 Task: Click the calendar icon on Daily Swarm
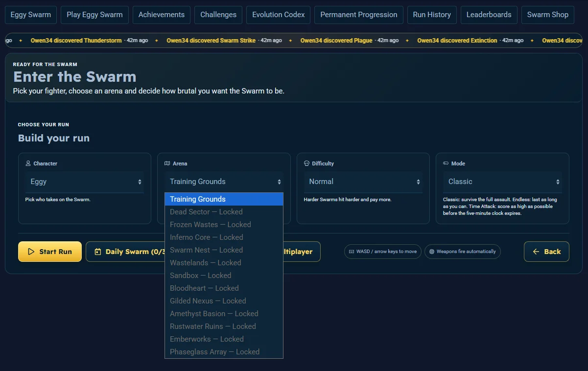click(98, 252)
